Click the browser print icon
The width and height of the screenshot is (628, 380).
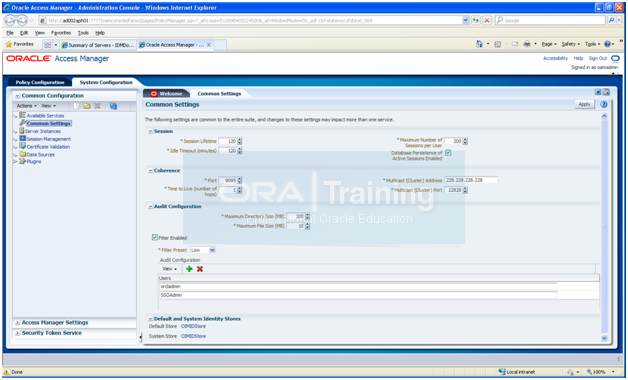(x=527, y=44)
